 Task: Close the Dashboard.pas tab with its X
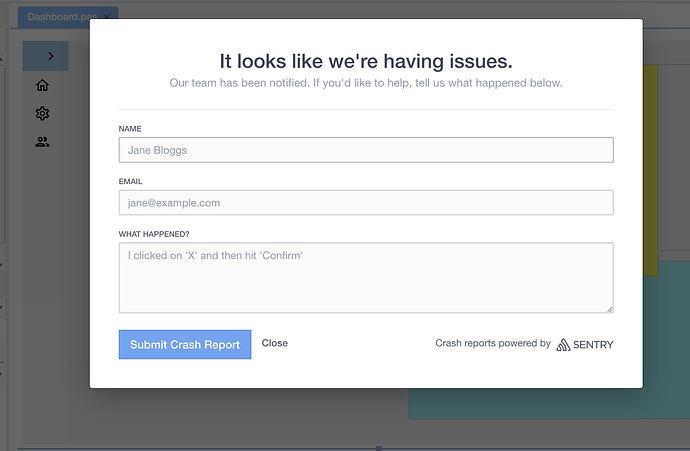tap(107, 17)
